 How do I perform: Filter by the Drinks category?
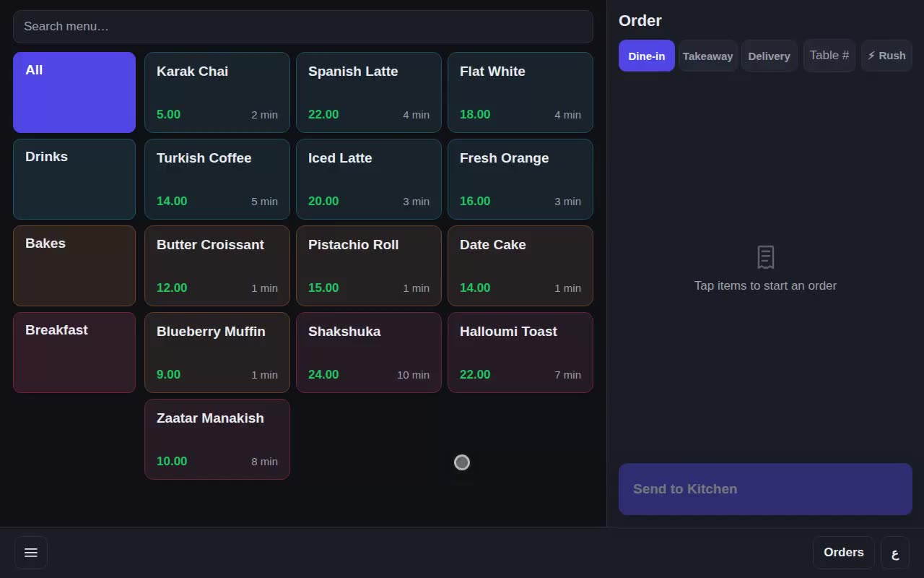click(74, 179)
